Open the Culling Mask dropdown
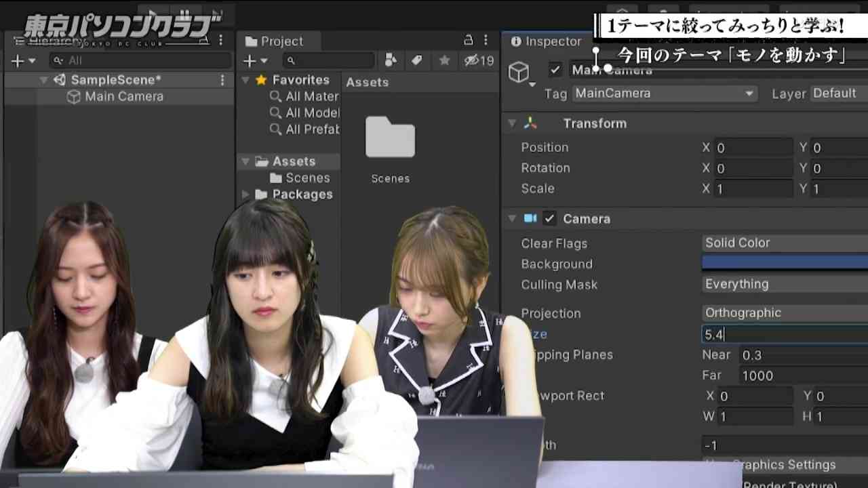Viewport: 868px width, 488px height. [785, 284]
